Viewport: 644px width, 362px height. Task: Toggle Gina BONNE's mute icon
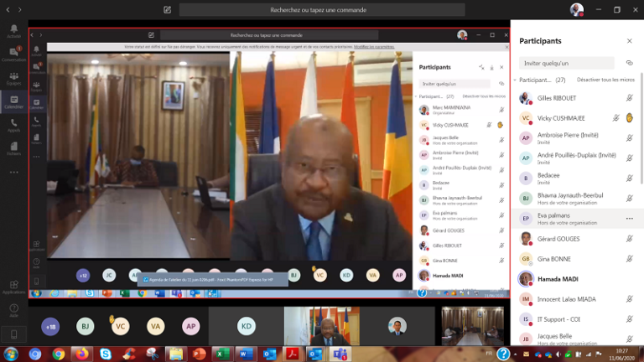pyautogui.click(x=629, y=259)
